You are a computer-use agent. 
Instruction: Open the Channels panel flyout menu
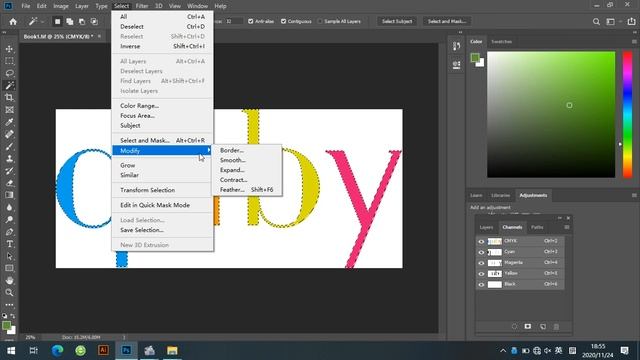[567, 227]
